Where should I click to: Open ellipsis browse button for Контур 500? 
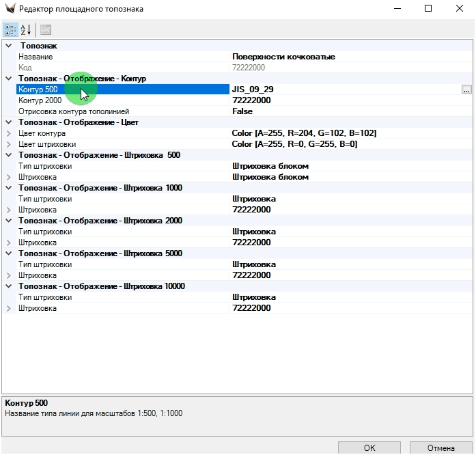(466, 89)
